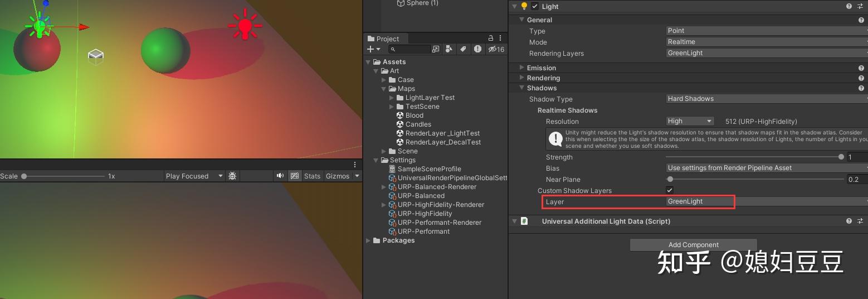
Task: Select the RenderLayer_DecalTest scene
Action: (438, 142)
